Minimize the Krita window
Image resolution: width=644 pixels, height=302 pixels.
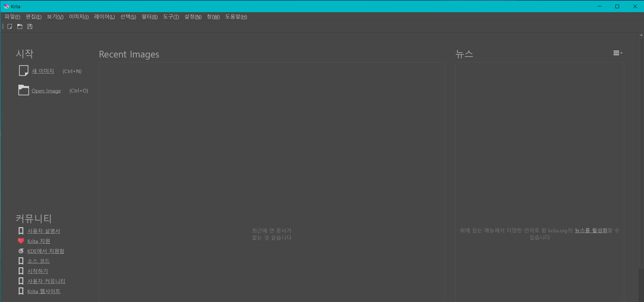600,6
